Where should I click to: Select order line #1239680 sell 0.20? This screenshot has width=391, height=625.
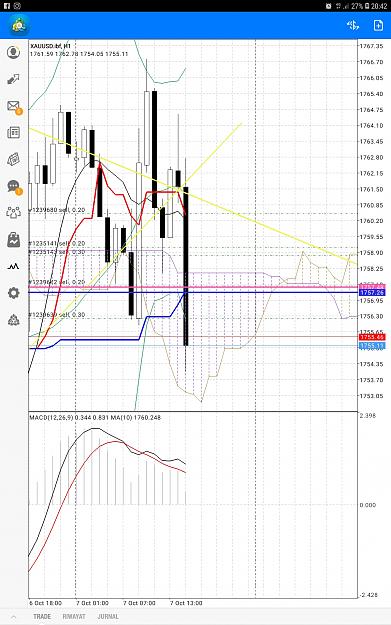click(x=57, y=210)
